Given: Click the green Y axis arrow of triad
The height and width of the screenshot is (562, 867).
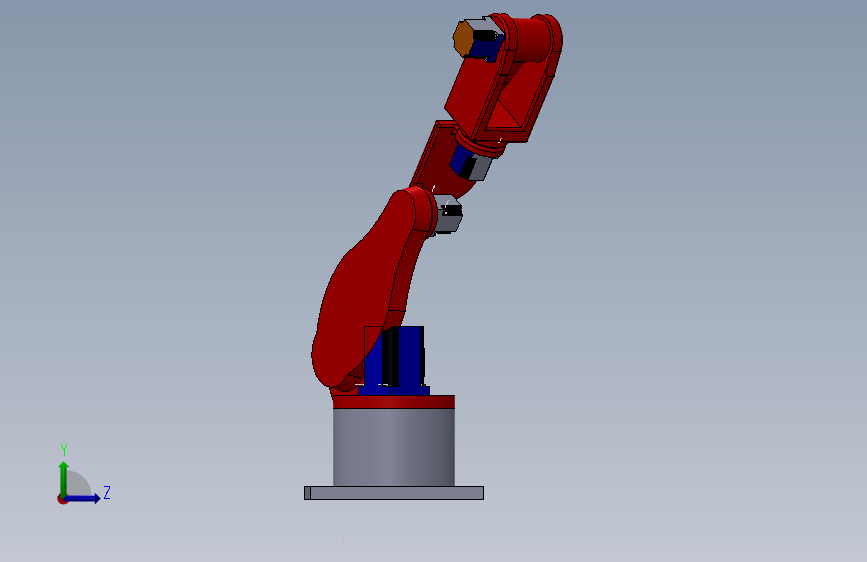Looking at the screenshot, I should 64,478.
